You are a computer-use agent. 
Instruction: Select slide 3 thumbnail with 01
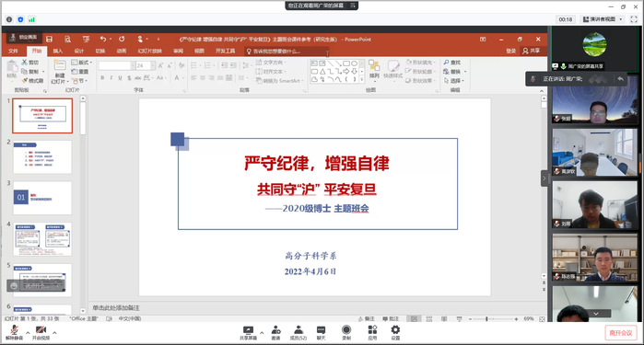pyautogui.click(x=42, y=198)
